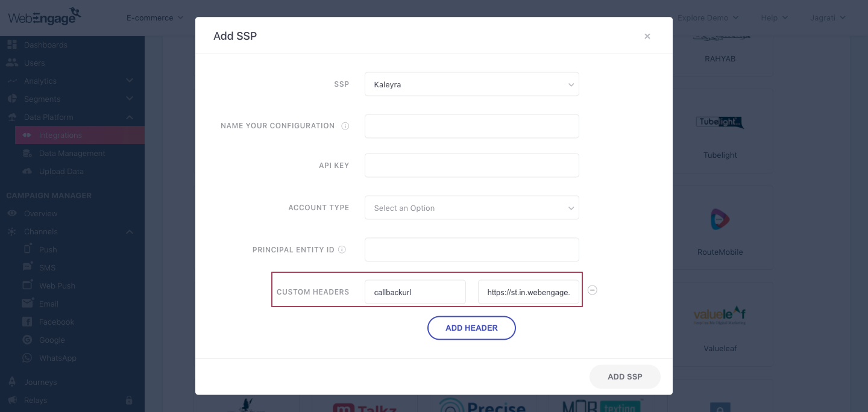
Task: Open Channels in the sidebar
Action: click(x=41, y=231)
